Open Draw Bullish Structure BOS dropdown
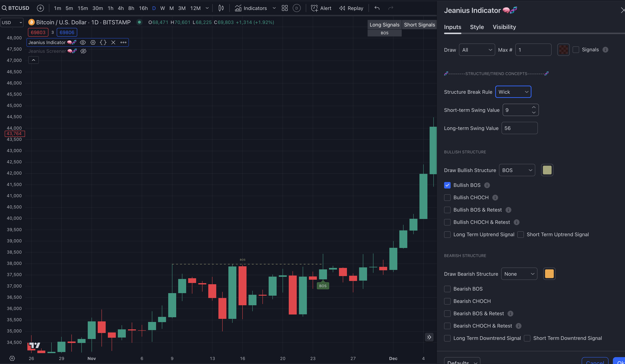Screen dimensions: 625x364 517,170
